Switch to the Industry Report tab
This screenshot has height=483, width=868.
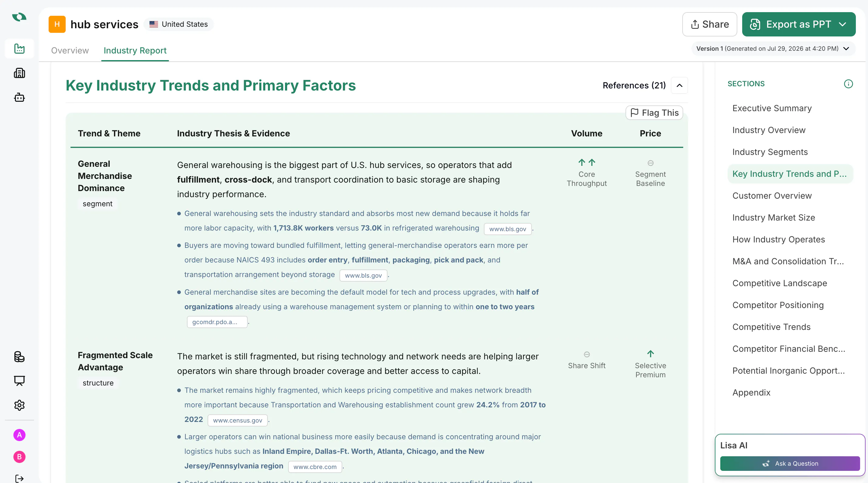pyautogui.click(x=135, y=50)
